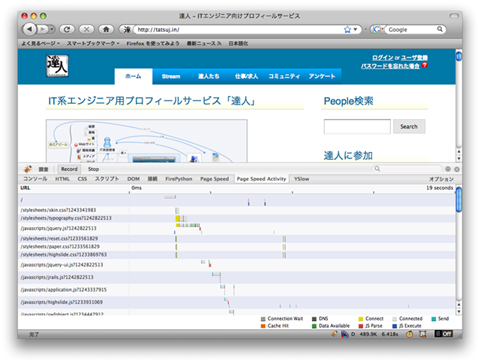Click the 調査 inspect button in Firebug
The height and width of the screenshot is (363, 480).
coord(43,169)
